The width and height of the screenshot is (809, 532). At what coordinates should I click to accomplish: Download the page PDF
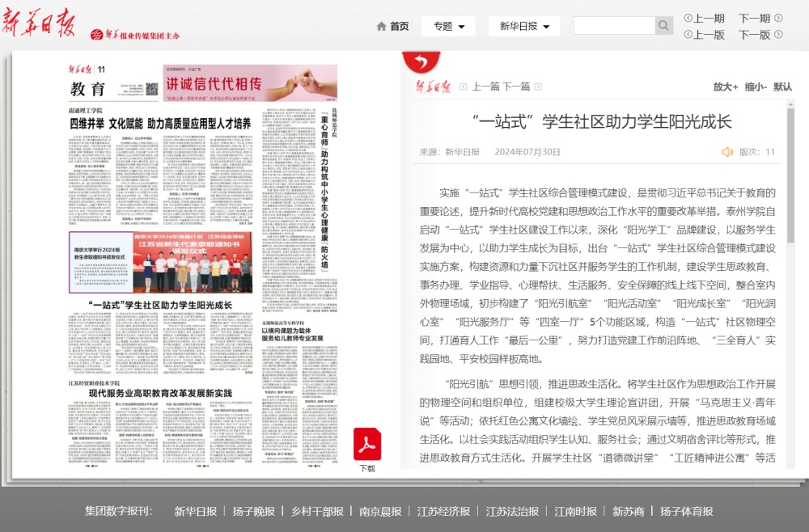(367, 445)
